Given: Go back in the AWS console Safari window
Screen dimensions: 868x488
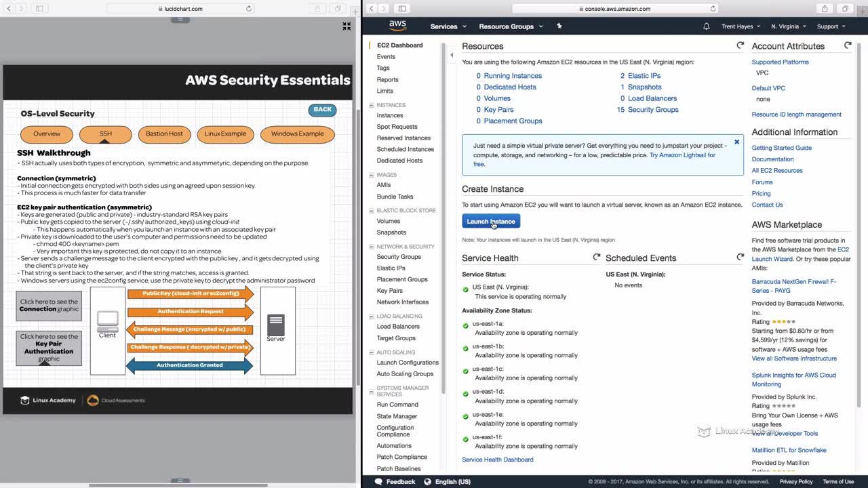Looking at the screenshot, I should click(x=371, y=9).
